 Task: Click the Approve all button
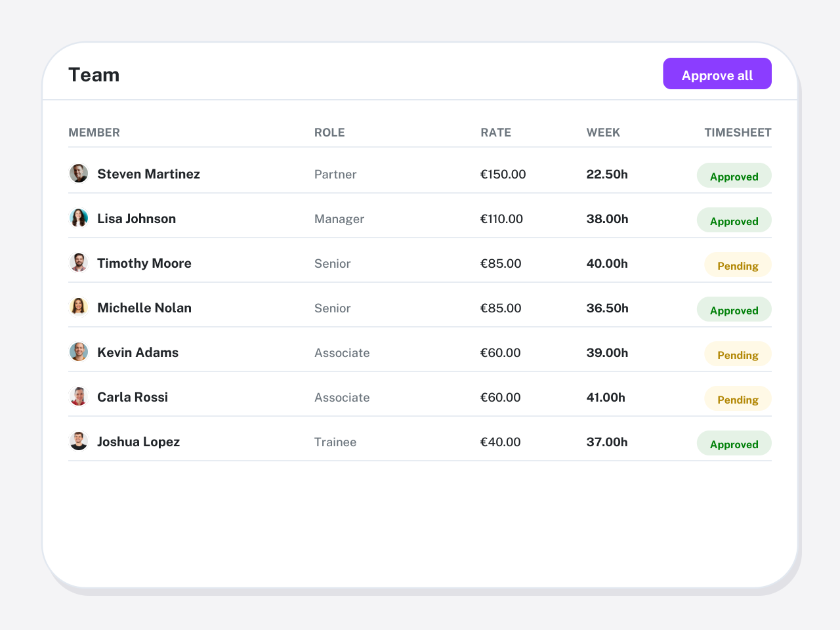click(717, 73)
